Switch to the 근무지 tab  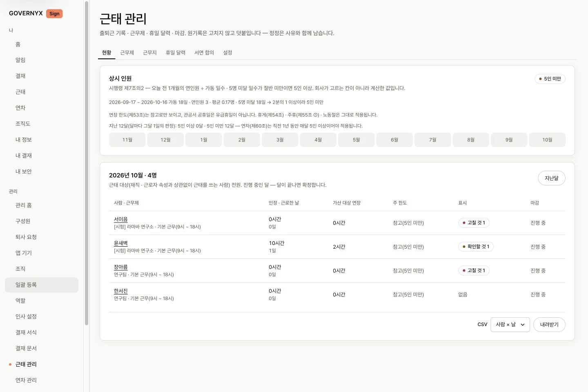(x=150, y=53)
